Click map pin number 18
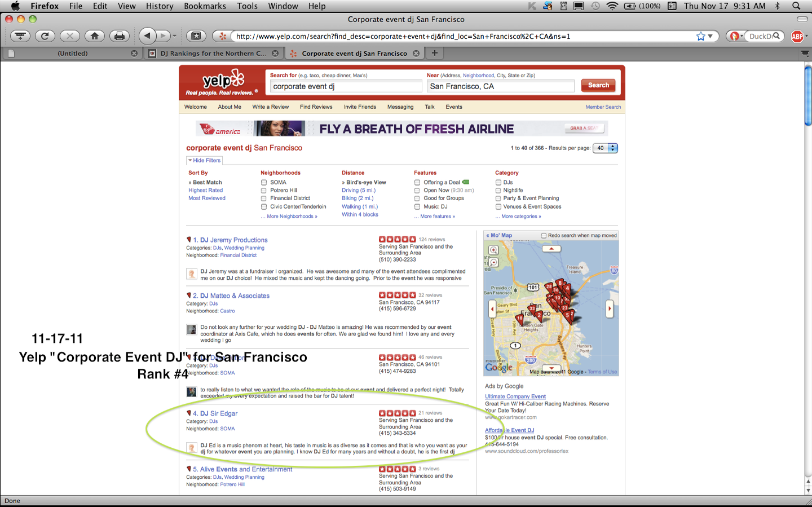 point(519,319)
